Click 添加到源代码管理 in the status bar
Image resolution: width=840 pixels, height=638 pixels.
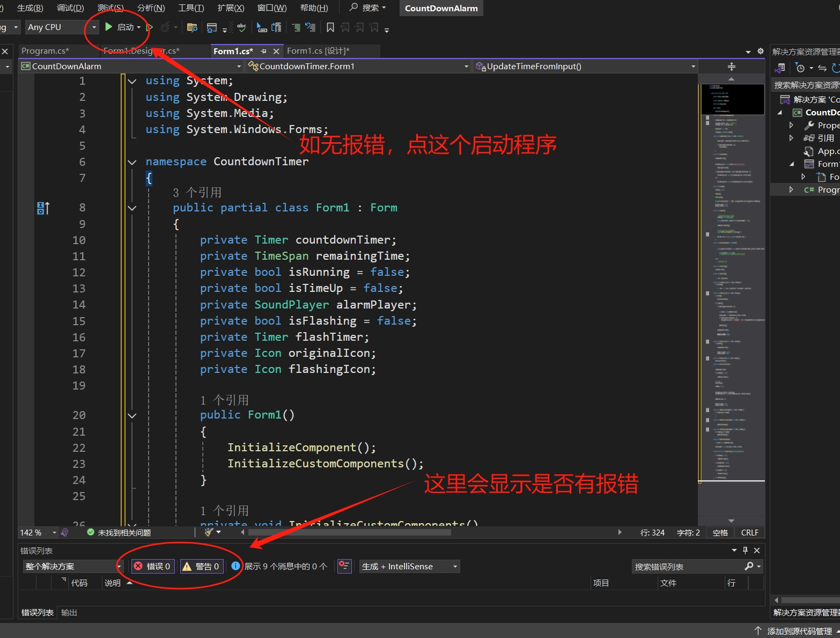point(799,631)
